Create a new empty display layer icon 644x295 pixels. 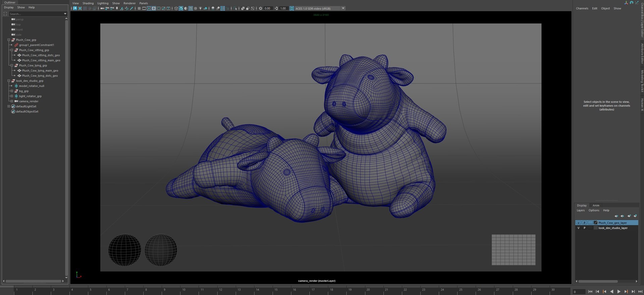[x=629, y=216]
